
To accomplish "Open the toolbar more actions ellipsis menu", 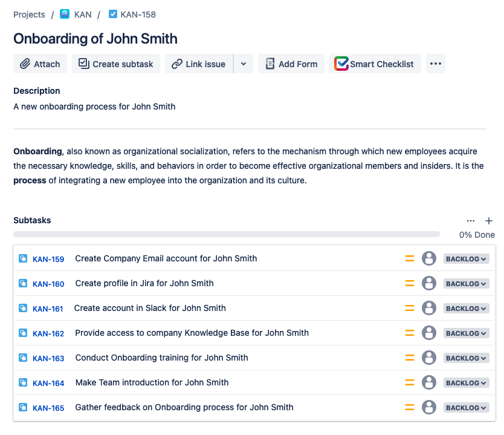I will coord(436,64).
